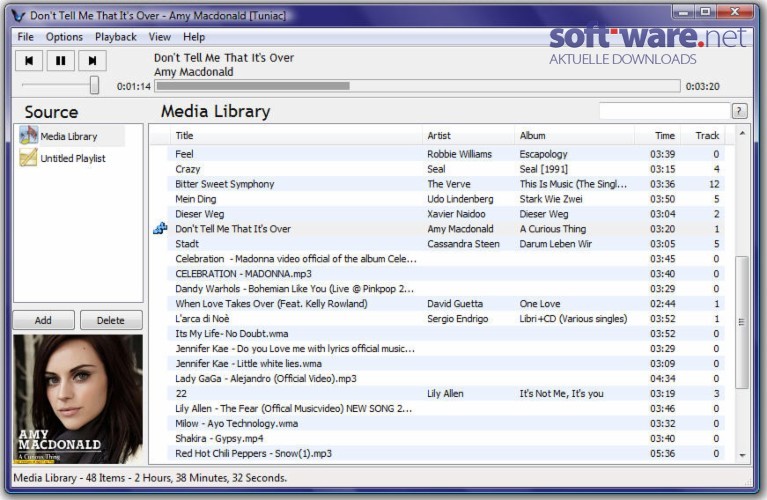767x500 pixels.
Task: Focus the library search field
Action: point(664,111)
